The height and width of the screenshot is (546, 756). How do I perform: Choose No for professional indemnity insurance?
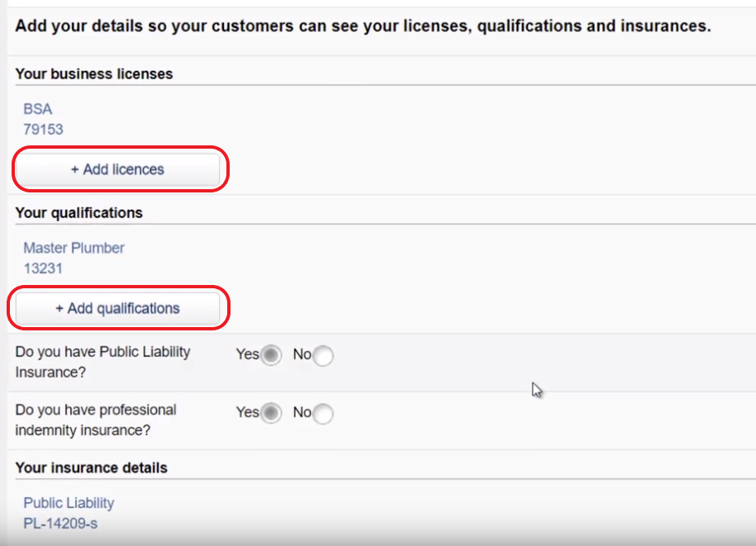click(x=323, y=414)
